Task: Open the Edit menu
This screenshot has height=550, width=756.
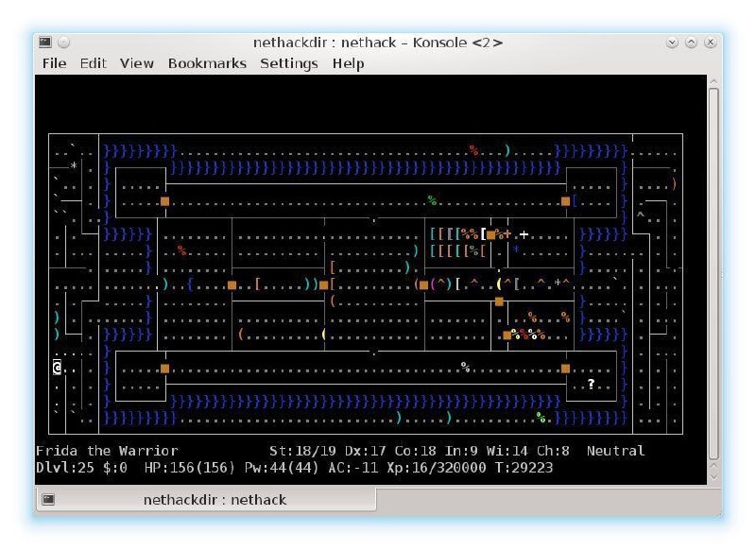Action: [x=93, y=63]
